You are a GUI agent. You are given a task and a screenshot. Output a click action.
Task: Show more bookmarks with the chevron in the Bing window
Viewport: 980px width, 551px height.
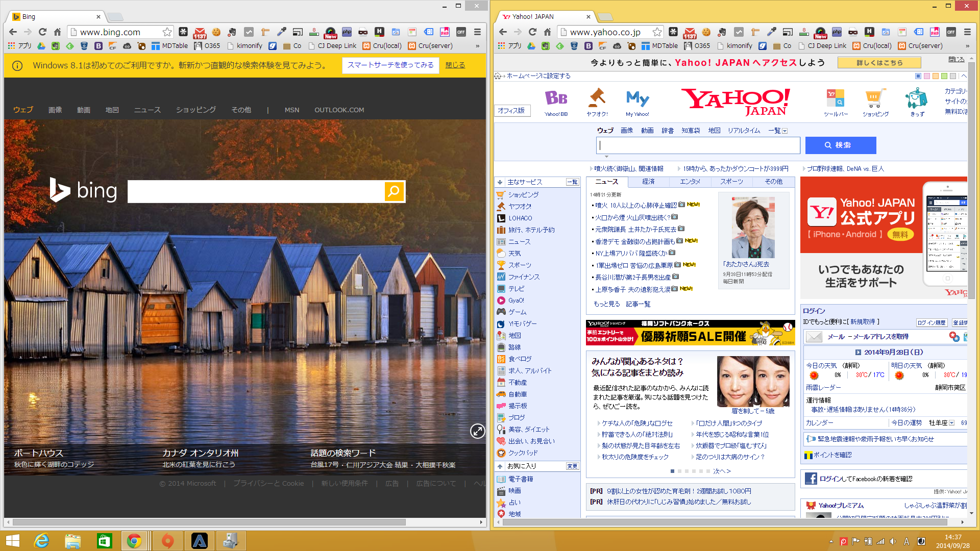(478, 46)
